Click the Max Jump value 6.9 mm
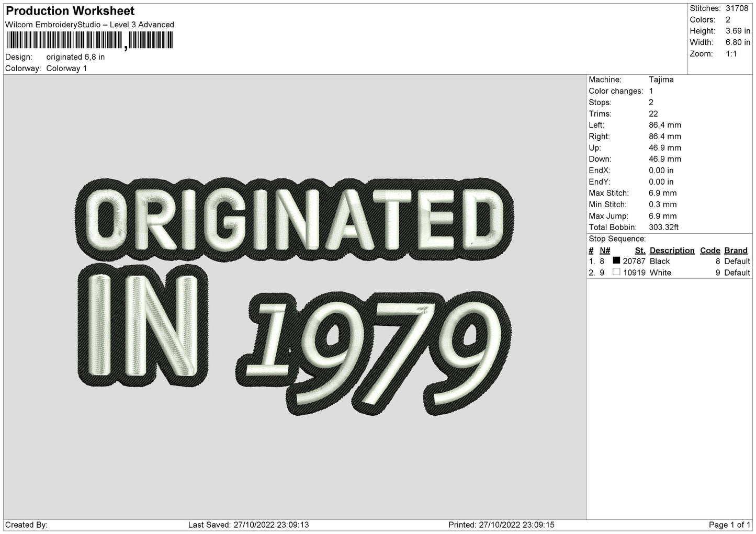 (x=662, y=216)
